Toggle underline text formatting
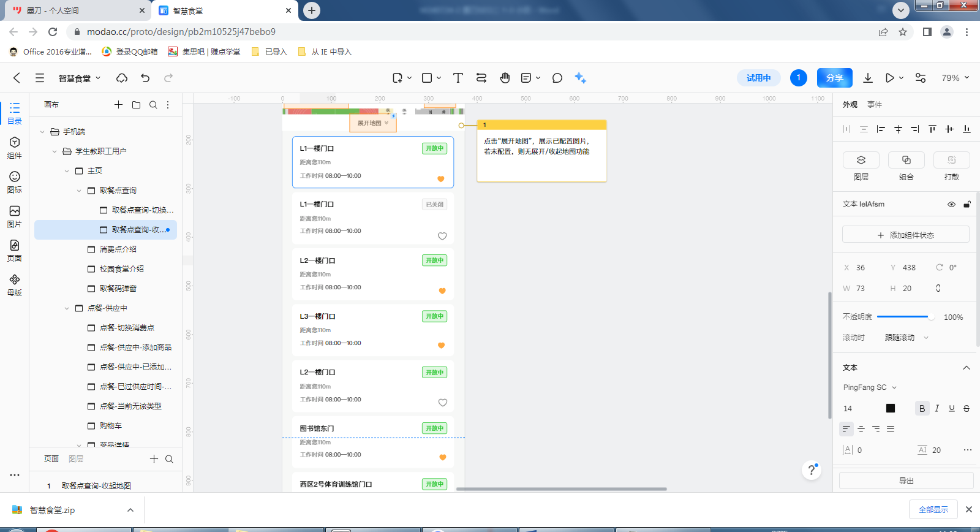Image resolution: width=980 pixels, height=532 pixels. [x=952, y=408]
